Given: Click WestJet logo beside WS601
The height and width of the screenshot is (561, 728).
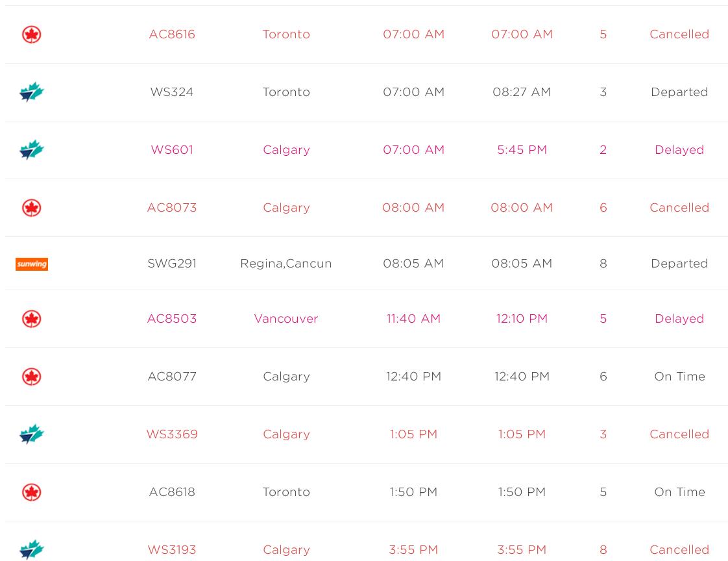Looking at the screenshot, I should [31, 150].
